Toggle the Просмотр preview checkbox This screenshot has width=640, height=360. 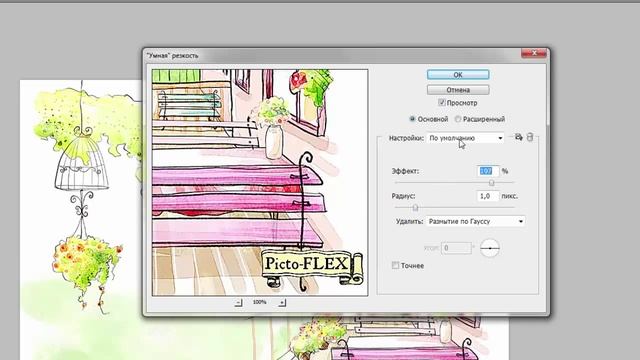click(441, 103)
